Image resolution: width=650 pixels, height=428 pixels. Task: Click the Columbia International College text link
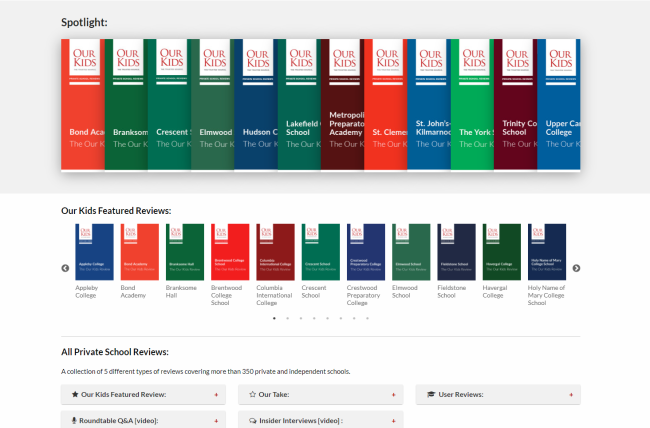point(274,295)
